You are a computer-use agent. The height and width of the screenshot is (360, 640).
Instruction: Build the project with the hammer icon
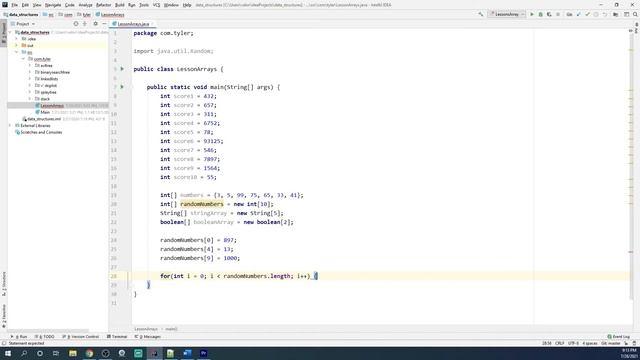point(481,14)
